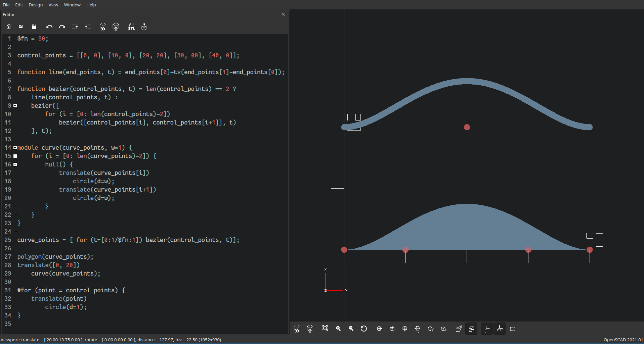Collapse the for loop fold at line 15
The width and height of the screenshot is (644, 344).
pos(15,156)
